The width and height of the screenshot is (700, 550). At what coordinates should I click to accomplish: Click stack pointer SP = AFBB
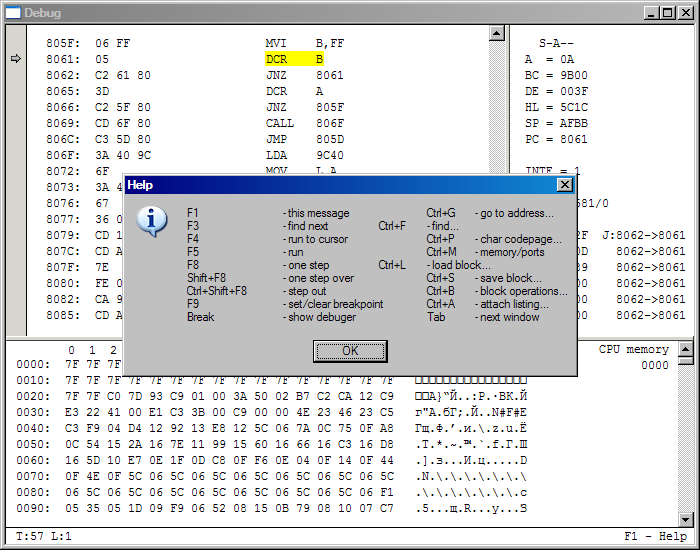556,124
